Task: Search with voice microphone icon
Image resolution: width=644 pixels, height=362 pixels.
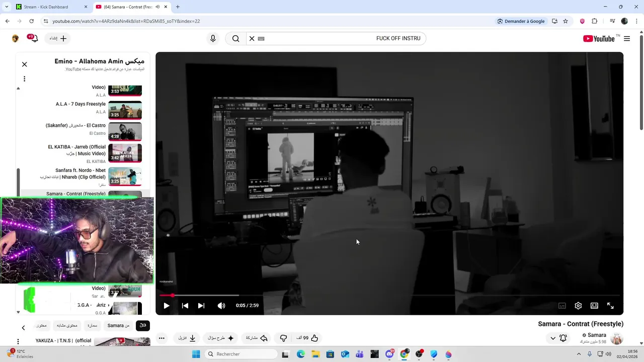Action: tap(213, 39)
